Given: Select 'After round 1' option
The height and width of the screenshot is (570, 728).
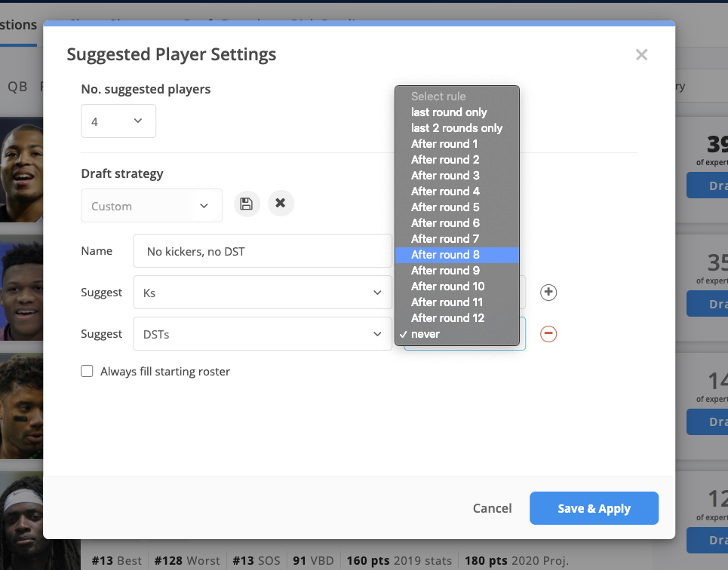Looking at the screenshot, I should [457, 144].
